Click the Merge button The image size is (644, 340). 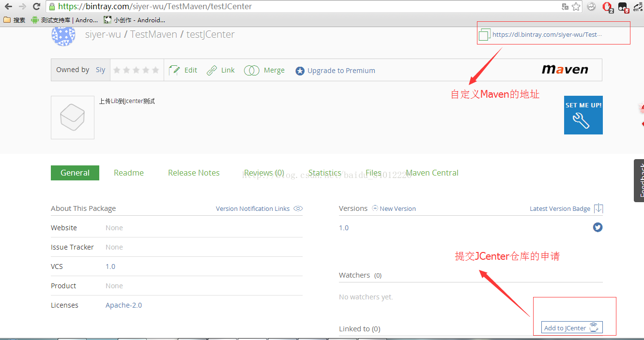(x=264, y=70)
